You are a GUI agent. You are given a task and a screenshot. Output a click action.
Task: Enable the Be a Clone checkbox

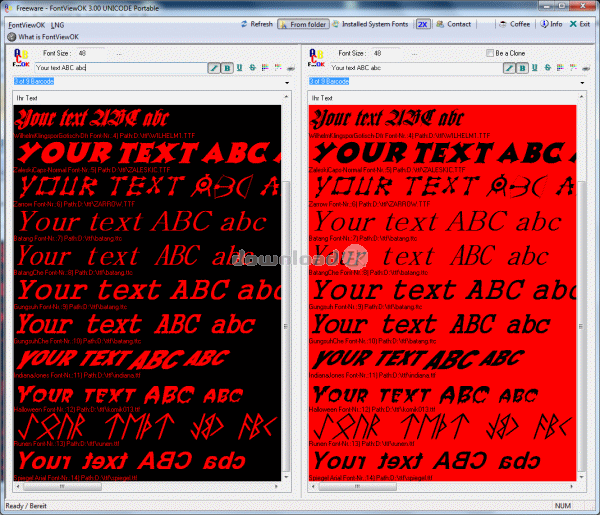490,53
